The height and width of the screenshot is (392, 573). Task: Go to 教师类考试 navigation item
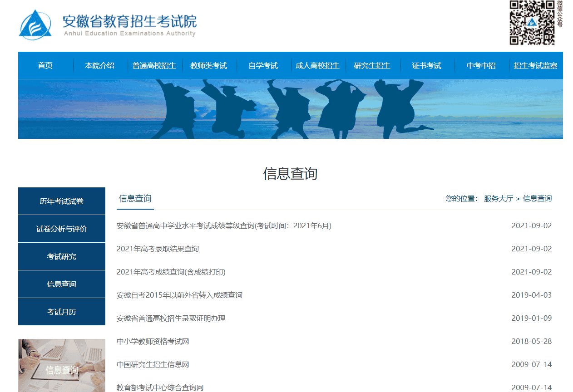pyautogui.click(x=209, y=66)
